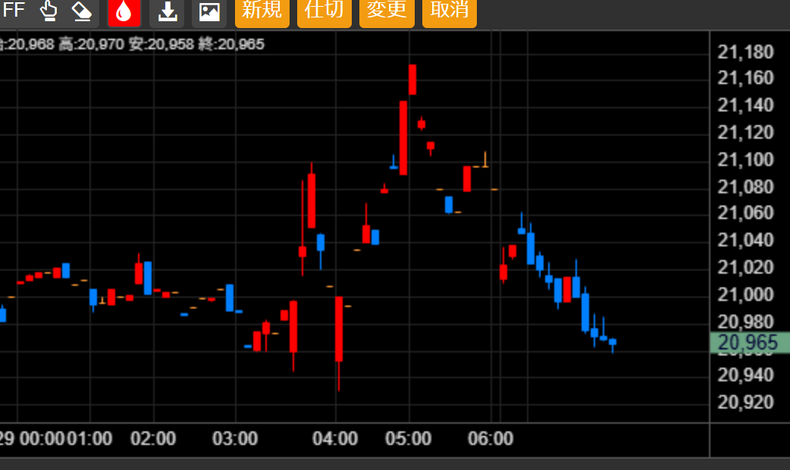Click the save chart image icon
Screen dimensions: 790x470
[209, 12]
